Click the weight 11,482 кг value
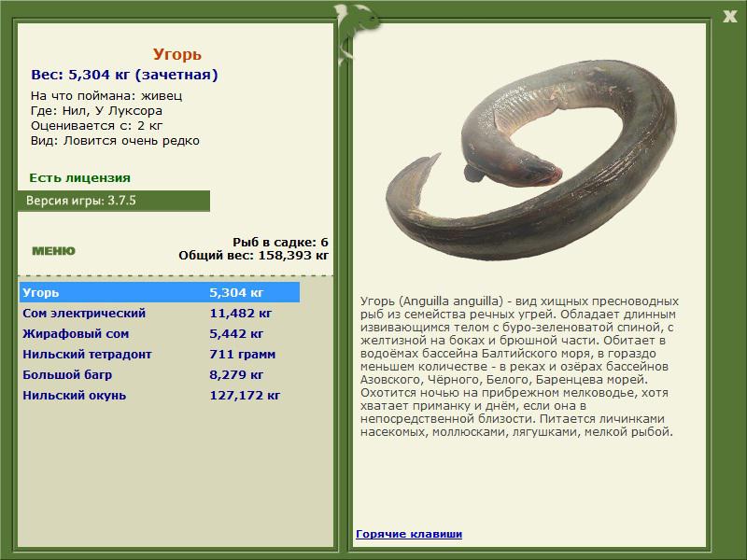The image size is (747, 560). point(241,314)
